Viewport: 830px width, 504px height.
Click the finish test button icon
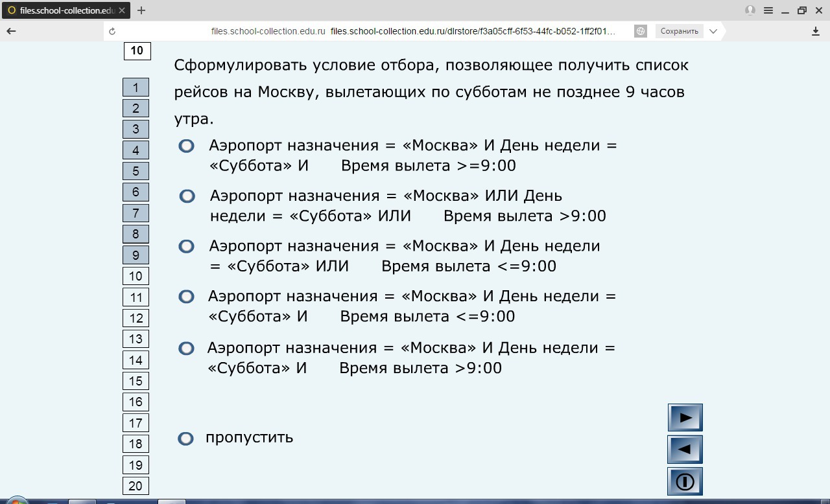tap(685, 481)
